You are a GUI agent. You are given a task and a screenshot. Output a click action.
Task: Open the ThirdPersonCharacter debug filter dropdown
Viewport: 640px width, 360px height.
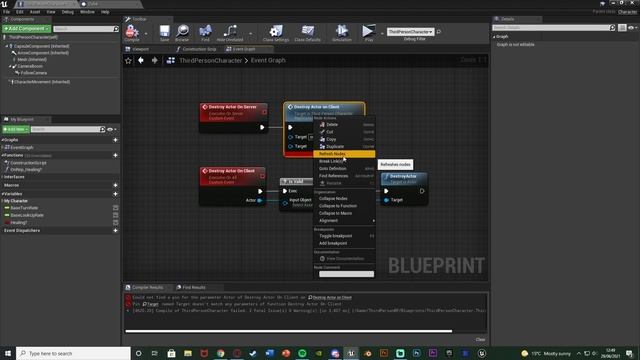pyautogui.click(x=410, y=31)
